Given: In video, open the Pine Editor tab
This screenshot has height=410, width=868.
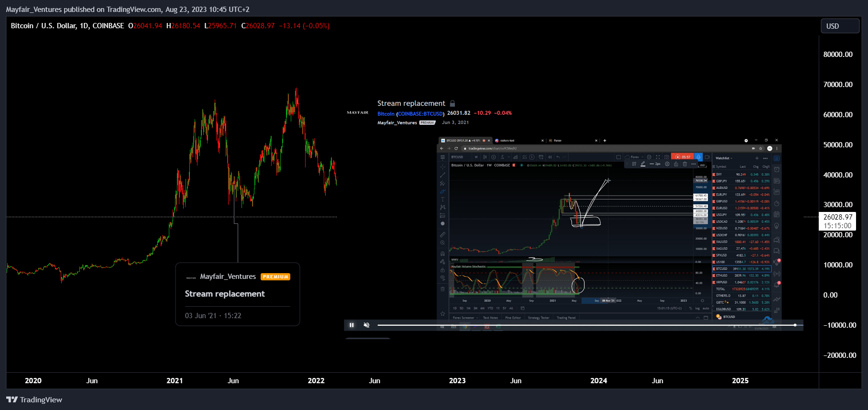Looking at the screenshot, I should (x=513, y=318).
